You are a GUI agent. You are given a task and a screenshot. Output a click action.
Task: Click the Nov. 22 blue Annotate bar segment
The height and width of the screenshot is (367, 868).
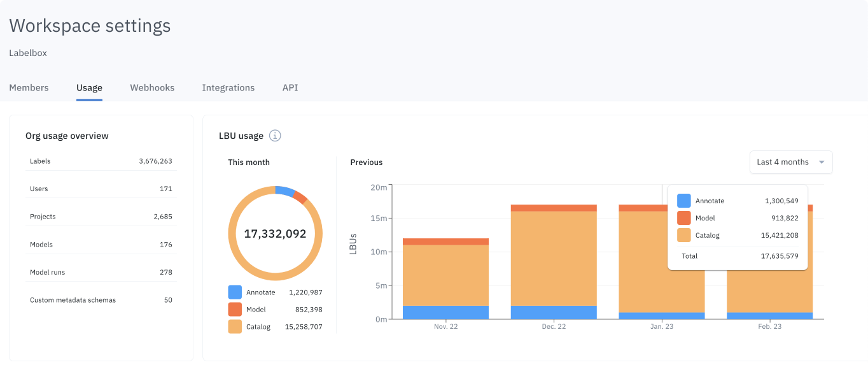445,312
